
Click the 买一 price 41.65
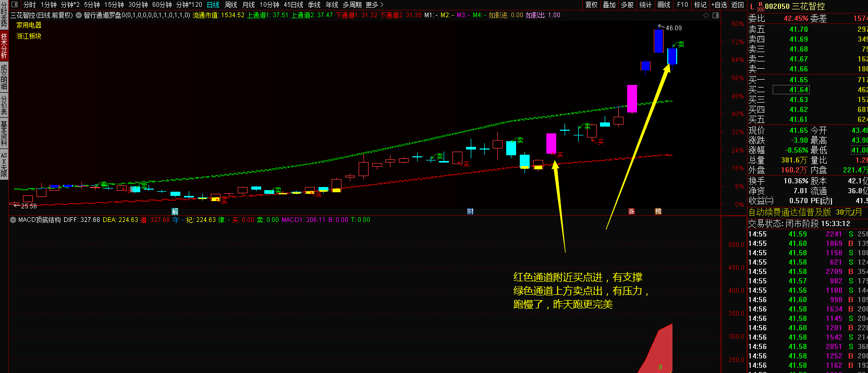point(798,80)
